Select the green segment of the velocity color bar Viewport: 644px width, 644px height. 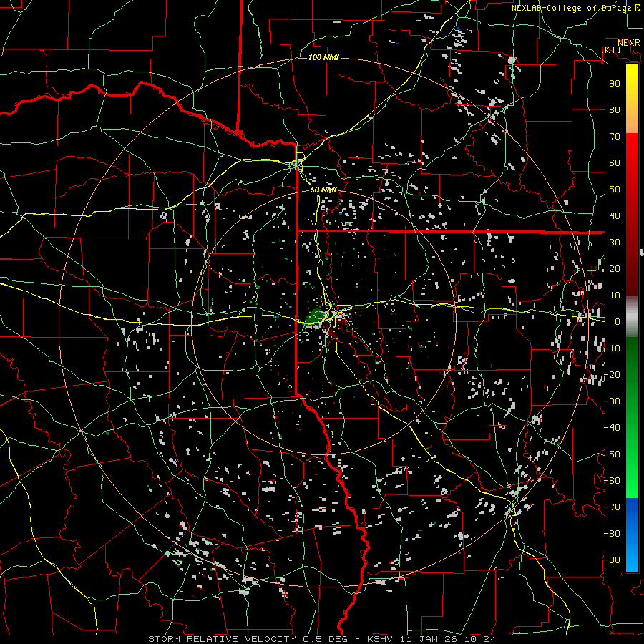point(632,417)
